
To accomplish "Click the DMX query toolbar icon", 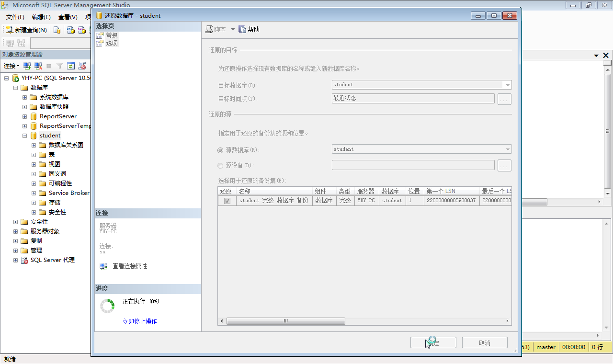I will point(82,30).
